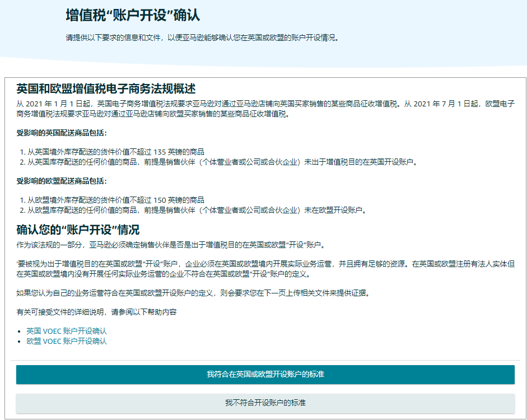Click the horizontal divider above the teal button
This screenshot has height=420, width=527.
point(265,360)
